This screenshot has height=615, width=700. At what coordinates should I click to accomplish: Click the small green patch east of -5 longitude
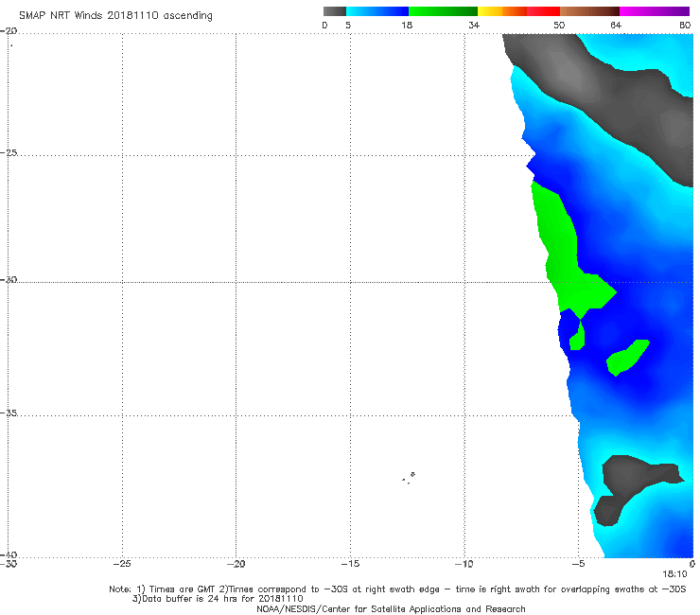click(x=627, y=358)
